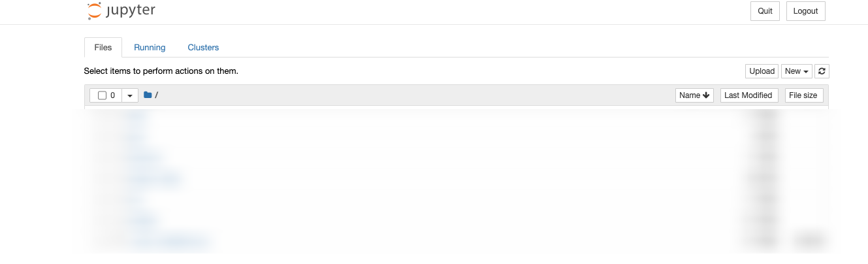
Task: Switch to the Files tab
Action: pyautogui.click(x=103, y=48)
